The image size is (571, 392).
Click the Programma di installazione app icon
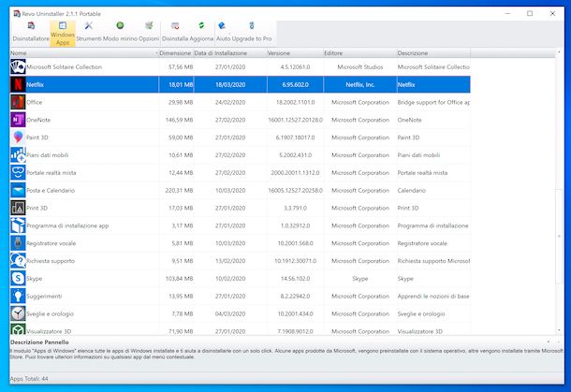18,225
